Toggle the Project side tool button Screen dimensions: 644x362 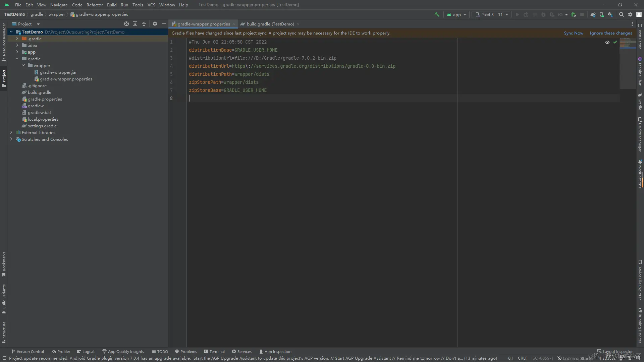(x=4, y=78)
